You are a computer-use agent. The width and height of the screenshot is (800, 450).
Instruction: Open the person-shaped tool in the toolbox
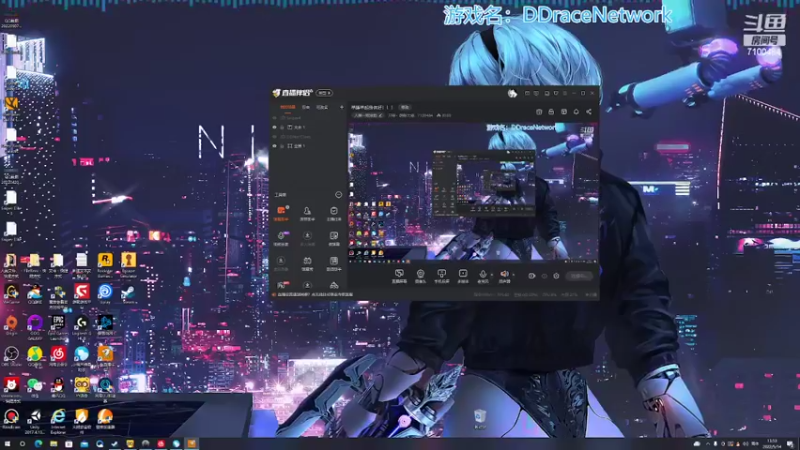(307, 211)
